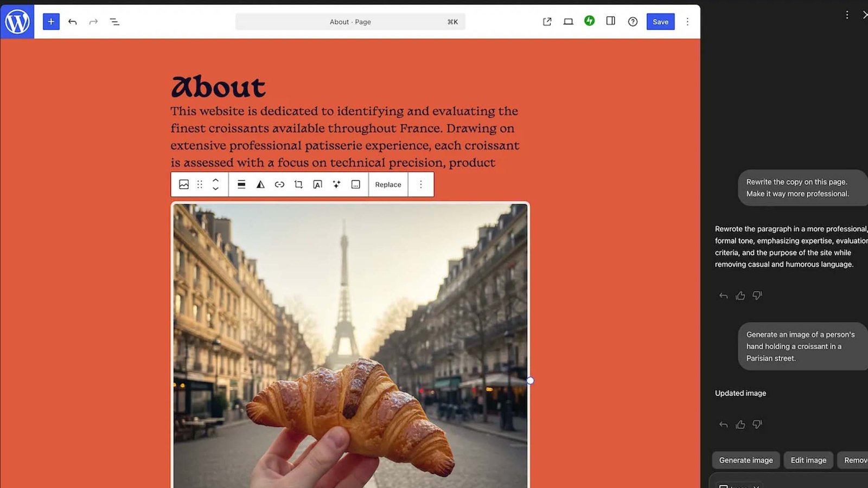The width and height of the screenshot is (868, 488).
Task: Click the WordPress logo in top-left corner
Action: coord(17,22)
